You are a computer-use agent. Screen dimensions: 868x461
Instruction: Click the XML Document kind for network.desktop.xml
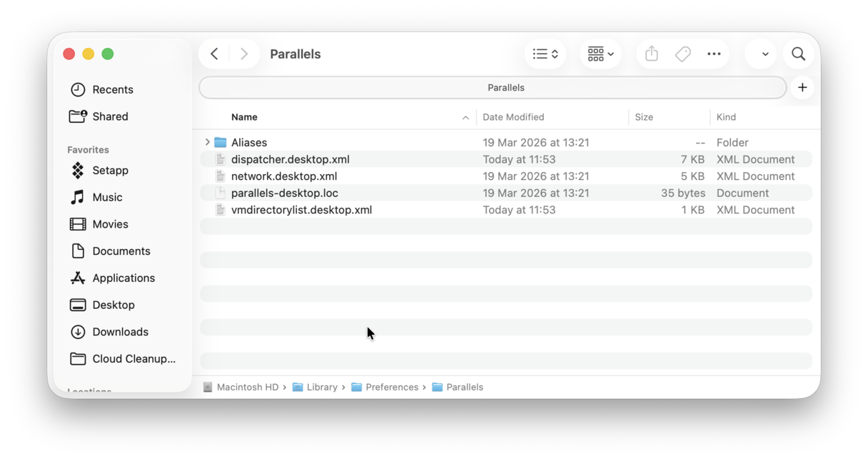[755, 176]
